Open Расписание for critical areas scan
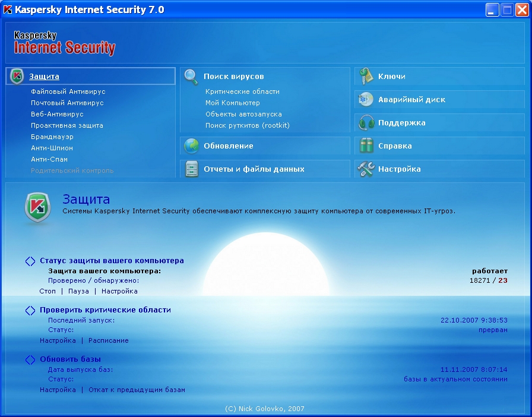 [109, 340]
